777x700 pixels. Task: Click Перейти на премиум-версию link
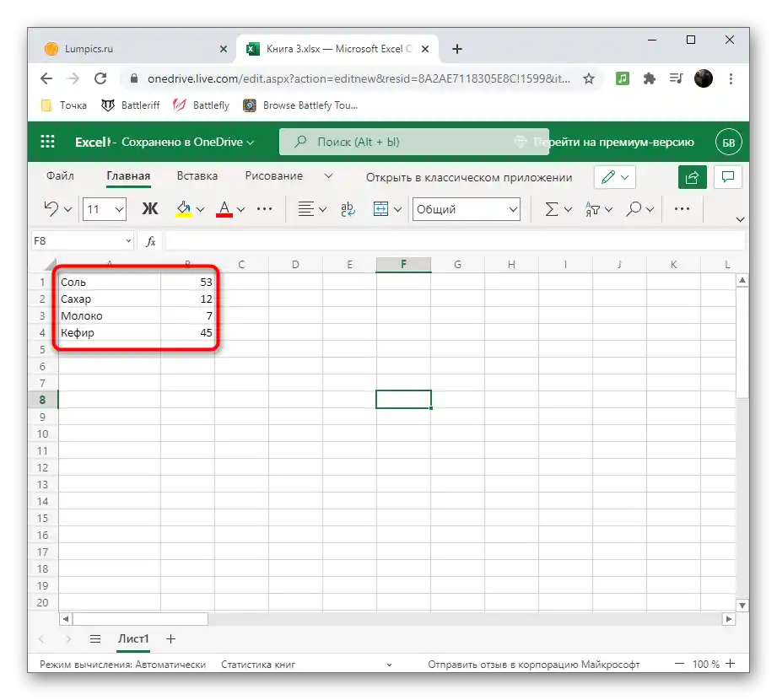[613, 143]
